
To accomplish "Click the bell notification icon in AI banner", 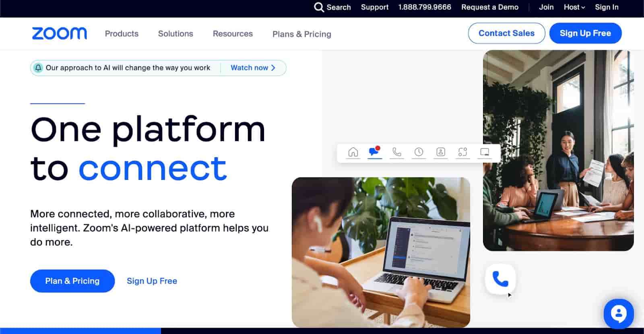I will click(38, 68).
